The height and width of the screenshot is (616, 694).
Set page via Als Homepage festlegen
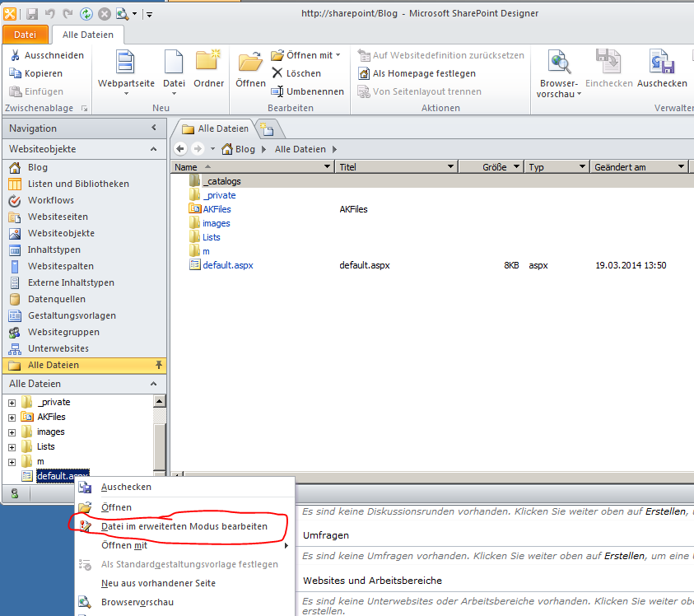pyautogui.click(x=417, y=73)
